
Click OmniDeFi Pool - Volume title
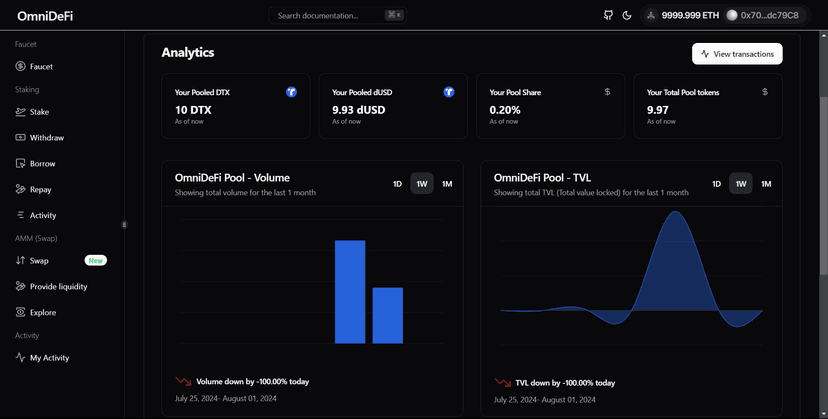click(232, 178)
